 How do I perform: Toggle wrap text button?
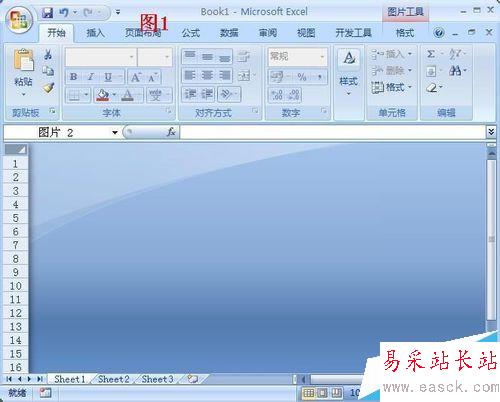point(244,56)
